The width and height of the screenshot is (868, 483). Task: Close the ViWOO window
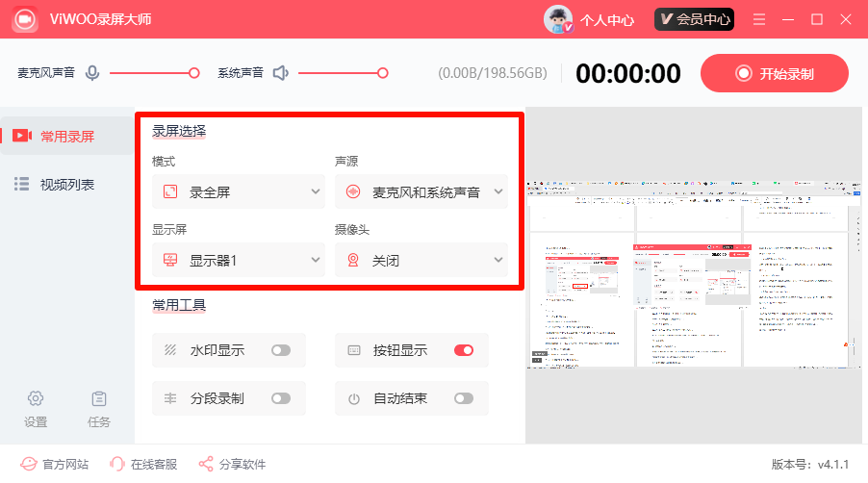(845, 19)
